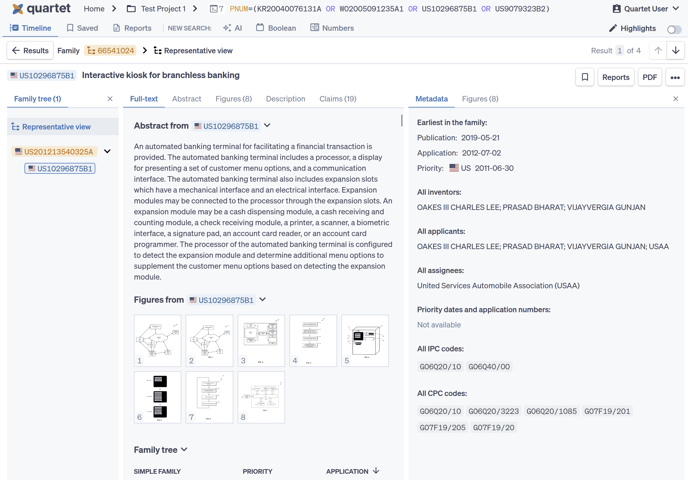Go to next result with down arrow
Image resolution: width=688 pixels, height=480 pixels.
676,50
